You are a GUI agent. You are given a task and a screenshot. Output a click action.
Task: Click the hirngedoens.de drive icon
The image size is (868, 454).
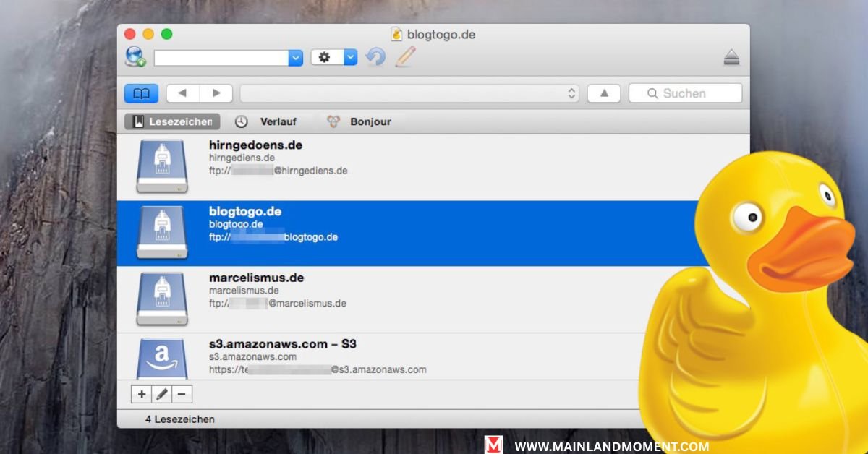coord(162,166)
